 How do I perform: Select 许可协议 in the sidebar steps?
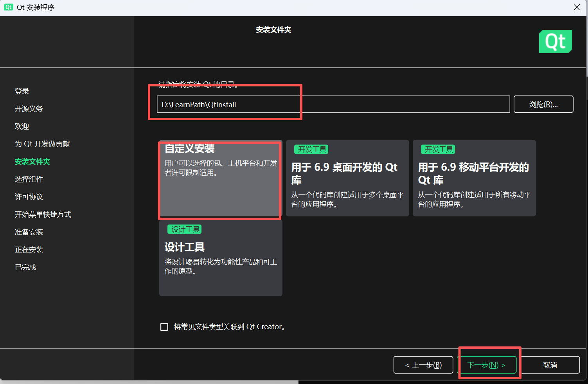pos(28,197)
